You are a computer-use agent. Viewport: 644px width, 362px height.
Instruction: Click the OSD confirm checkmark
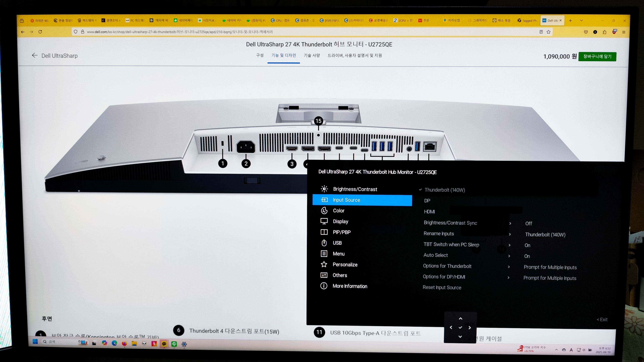click(460, 327)
